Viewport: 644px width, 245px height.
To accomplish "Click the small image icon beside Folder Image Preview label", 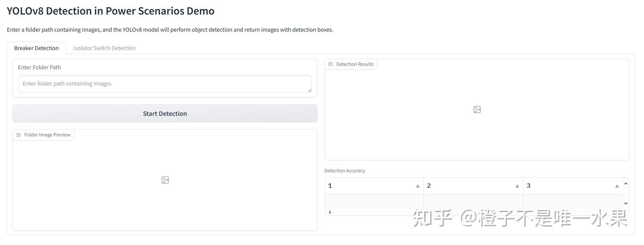I will coord(19,135).
